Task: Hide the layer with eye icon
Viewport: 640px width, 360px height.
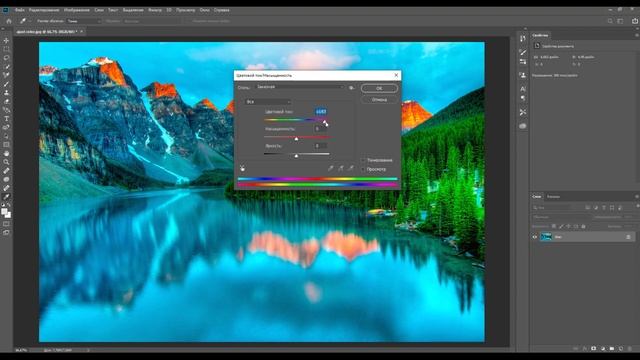Action: coord(535,237)
